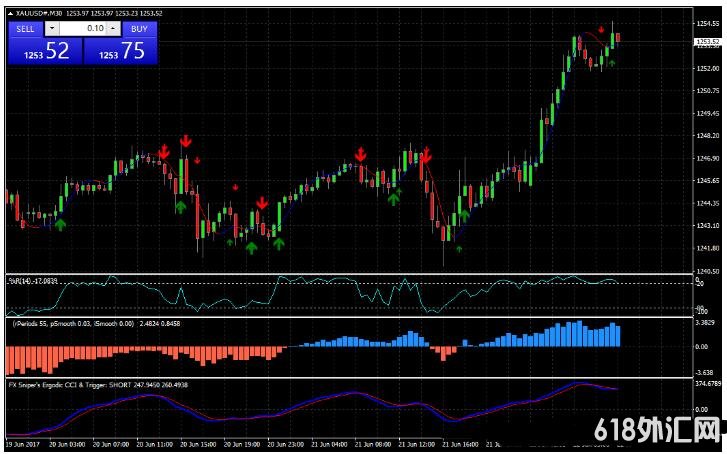The height and width of the screenshot is (454, 727).
Task: Click the highlighted current price 1253.52 on axis
Action: click(x=706, y=41)
